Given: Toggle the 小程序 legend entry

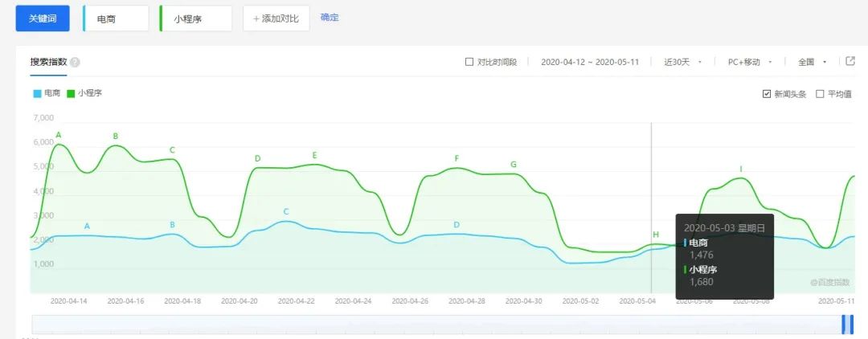Looking at the screenshot, I should point(84,93).
